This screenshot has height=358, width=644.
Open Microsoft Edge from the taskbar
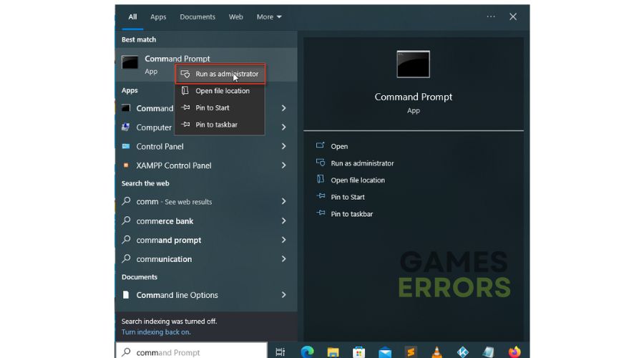(x=307, y=352)
